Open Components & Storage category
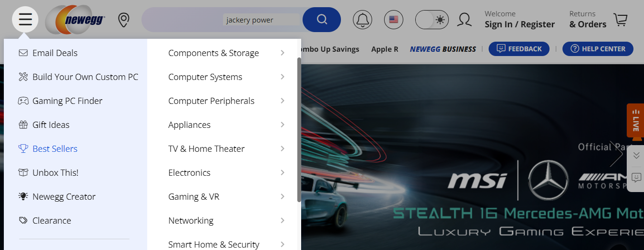644x250 pixels. click(213, 53)
